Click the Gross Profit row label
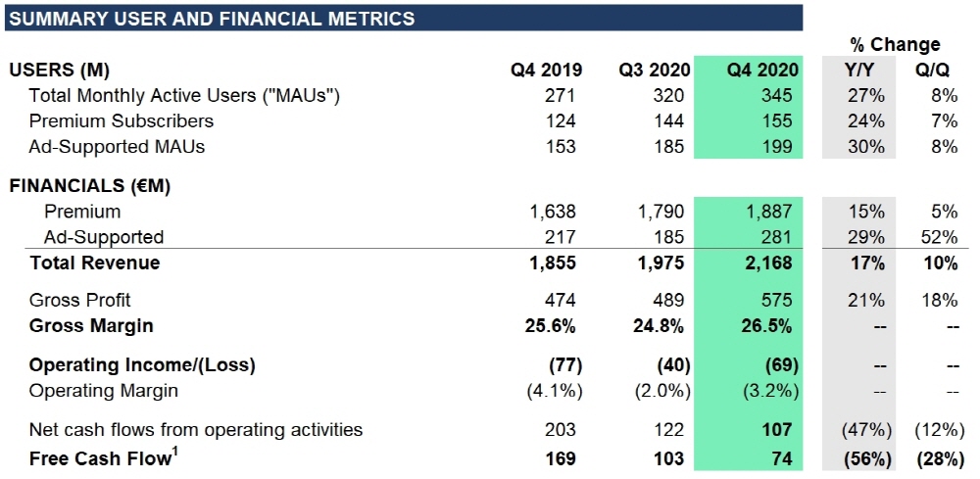 tap(80, 300)
